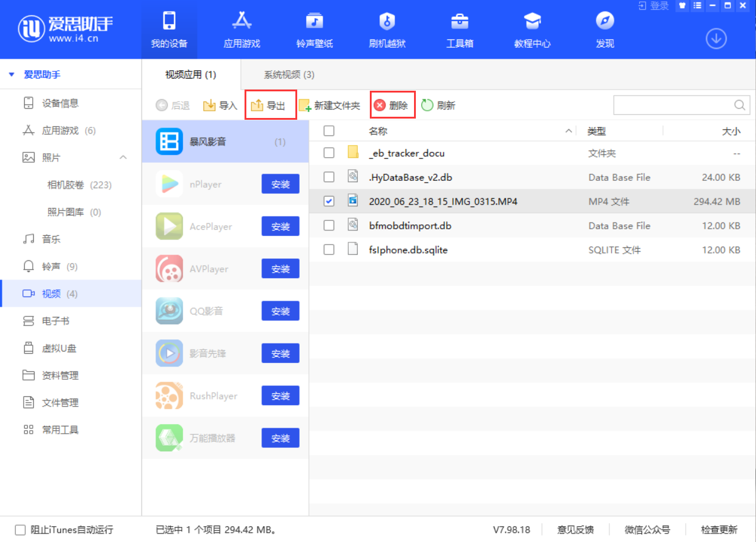The width and height of the screenshot is (756, 542).
Task: Enable 阻止iTunes自动运行 checkbox
Action: pyautogui.click(x=21, y=530)
